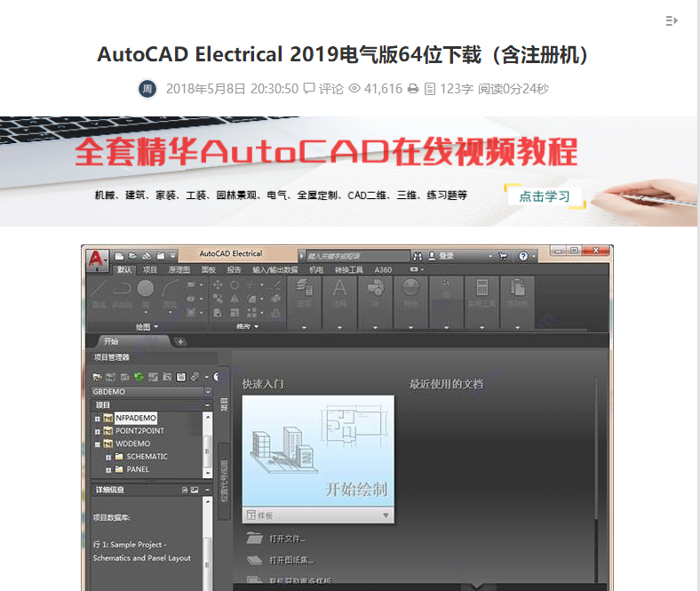This screenshot has height=591, width=700.
Task: Click the AutoCAD application menu logo
Action: [97, 259]
